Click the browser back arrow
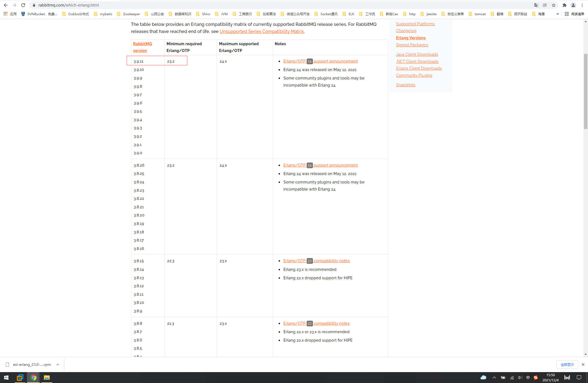The height and width of the screenshot is (383, 588). point(6,5)
